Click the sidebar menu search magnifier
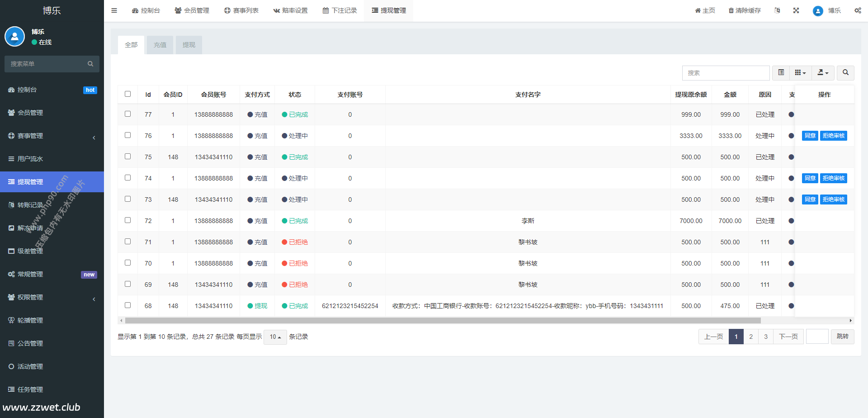This screenshot has width=868, height=418. (x=90, y=64)
